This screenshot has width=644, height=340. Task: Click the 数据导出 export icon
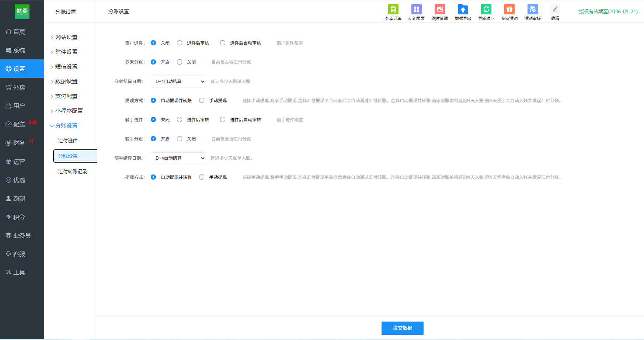pos(463,12)
